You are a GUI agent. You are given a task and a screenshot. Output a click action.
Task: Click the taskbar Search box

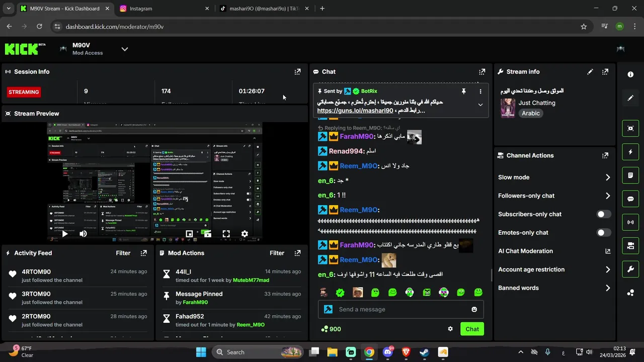click(x=258, y=352)
